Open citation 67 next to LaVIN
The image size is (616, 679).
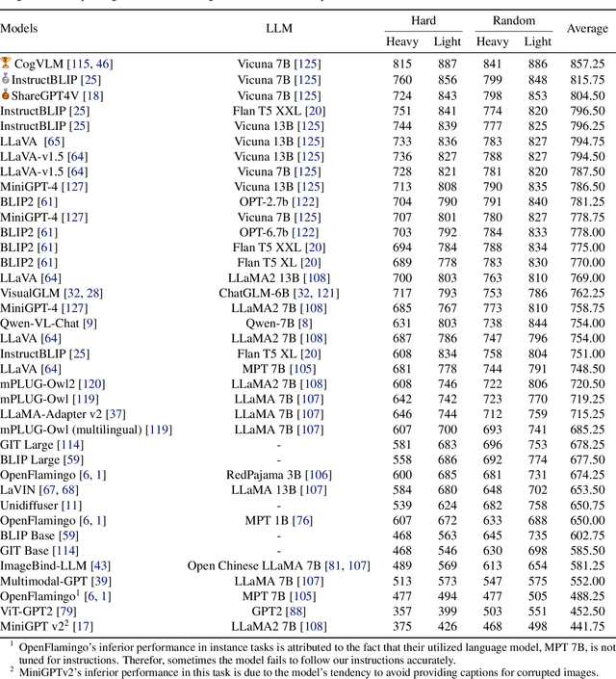pyautogui.click(x=49, y=490)
